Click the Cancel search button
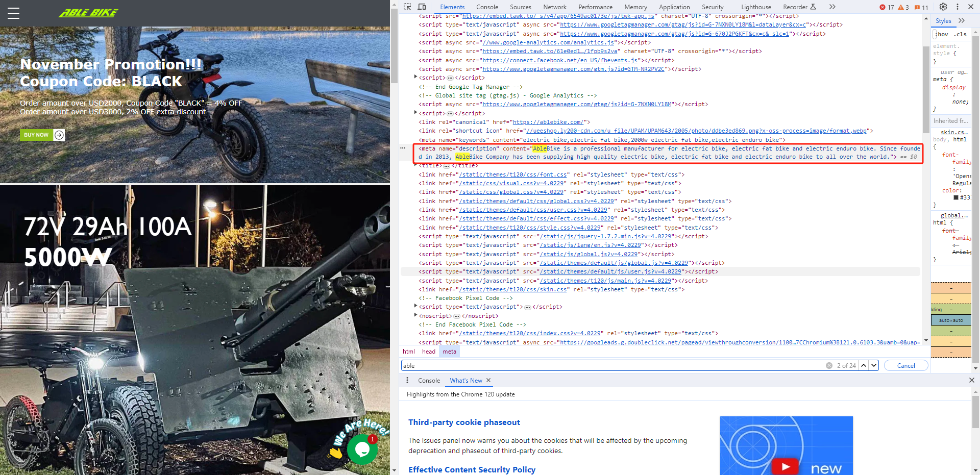The height and width of the screenshot is (475, 980). 905,366
